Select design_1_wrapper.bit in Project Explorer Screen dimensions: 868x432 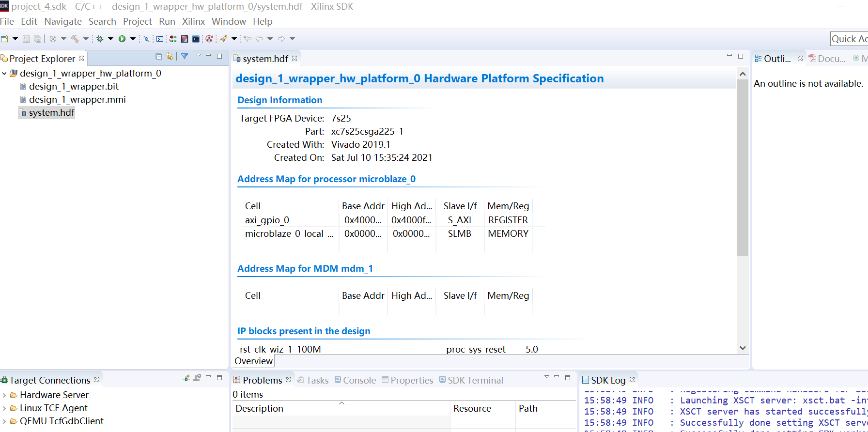pos(74,87)
